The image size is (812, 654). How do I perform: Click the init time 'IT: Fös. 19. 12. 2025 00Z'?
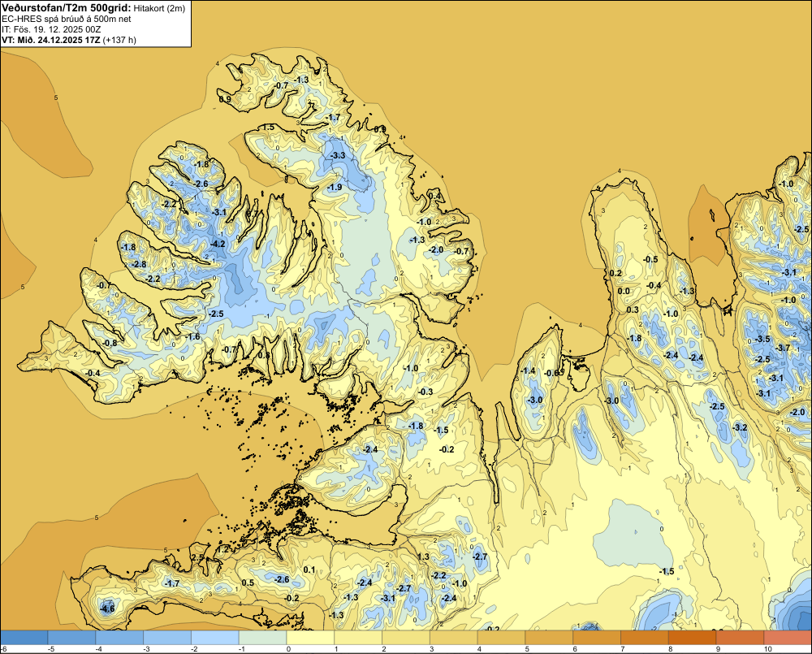(x=50, y=29)
